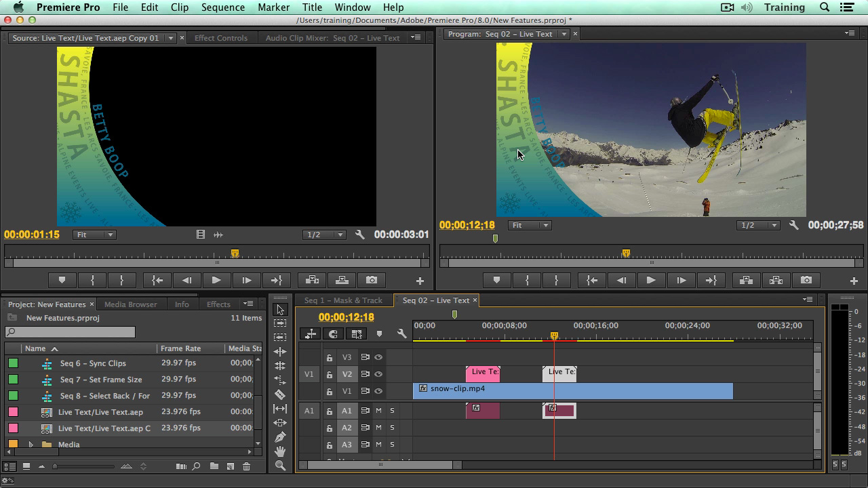
Task: Click Add Marker in Source monitor
Action: pos(62,280)
